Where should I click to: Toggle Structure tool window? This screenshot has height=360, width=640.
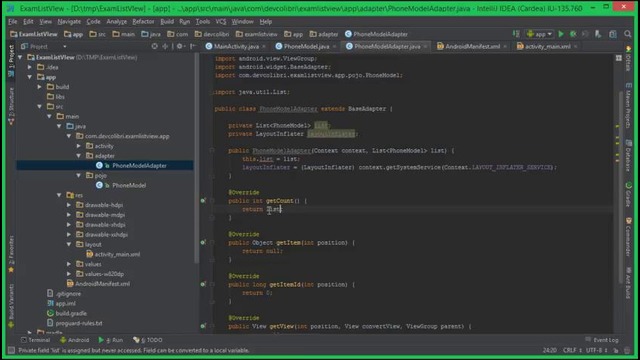pyautogui.click(x=11, y=106)
